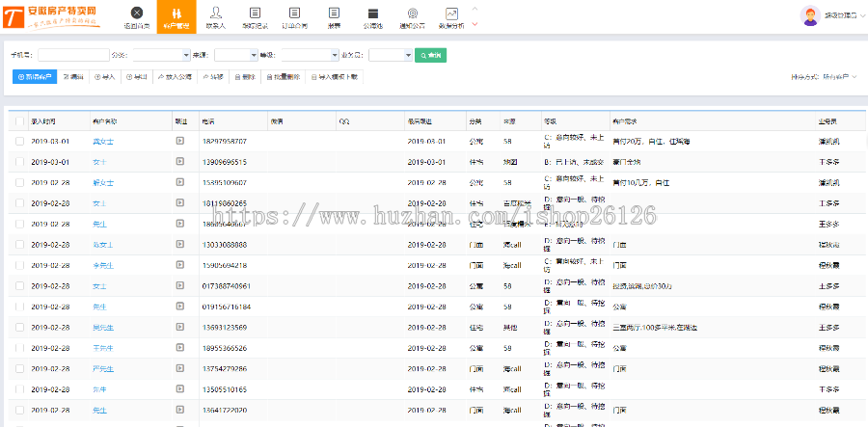Click the QQ column header
Viewport: 868px width, 427px height.
coord(369,120)
